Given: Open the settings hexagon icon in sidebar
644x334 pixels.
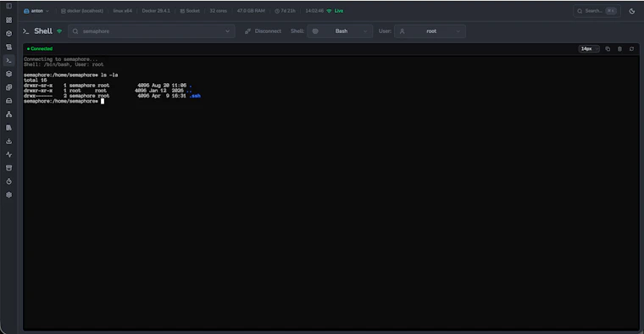Looking at the screenshot, I should coord(8,195).
